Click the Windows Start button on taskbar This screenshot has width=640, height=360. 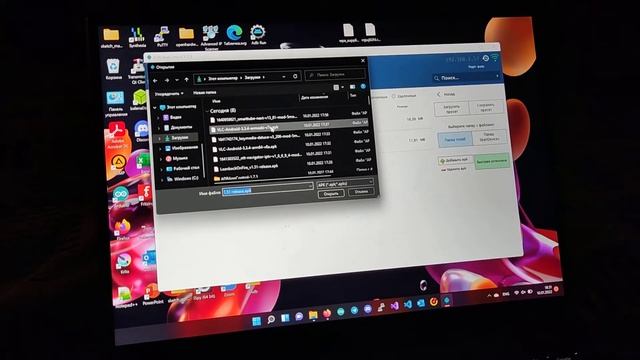tap(256, 321)
